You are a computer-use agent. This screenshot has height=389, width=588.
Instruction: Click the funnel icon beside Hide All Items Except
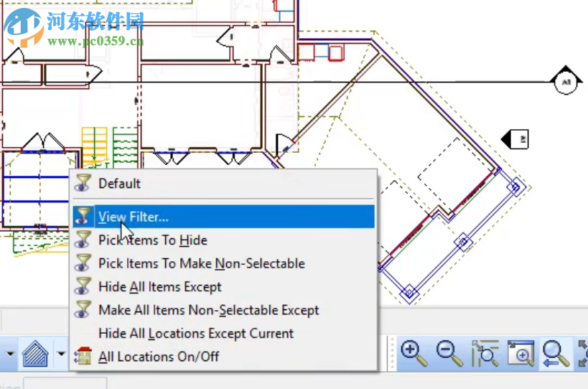pyautogui.click(x=83, y=286)
